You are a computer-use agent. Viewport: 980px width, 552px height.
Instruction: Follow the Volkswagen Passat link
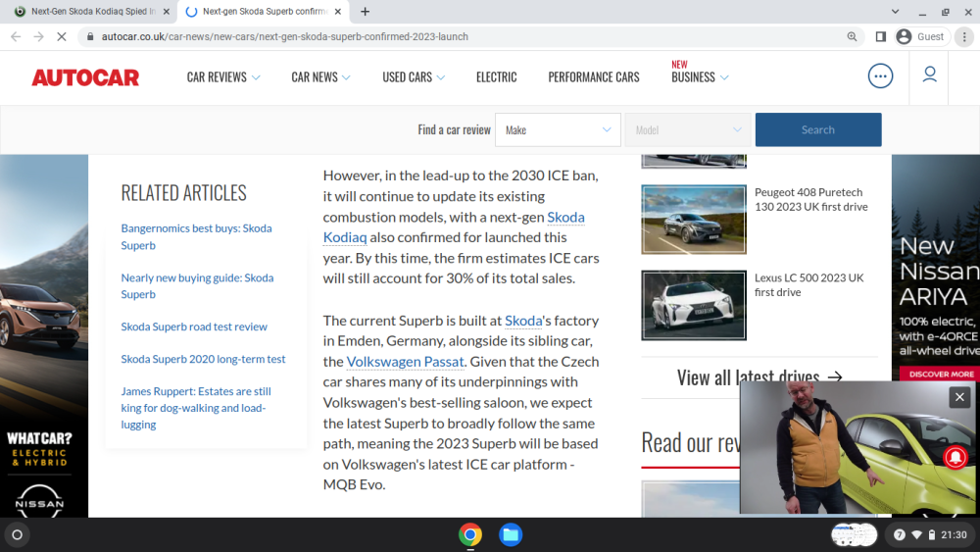point(405,362)
